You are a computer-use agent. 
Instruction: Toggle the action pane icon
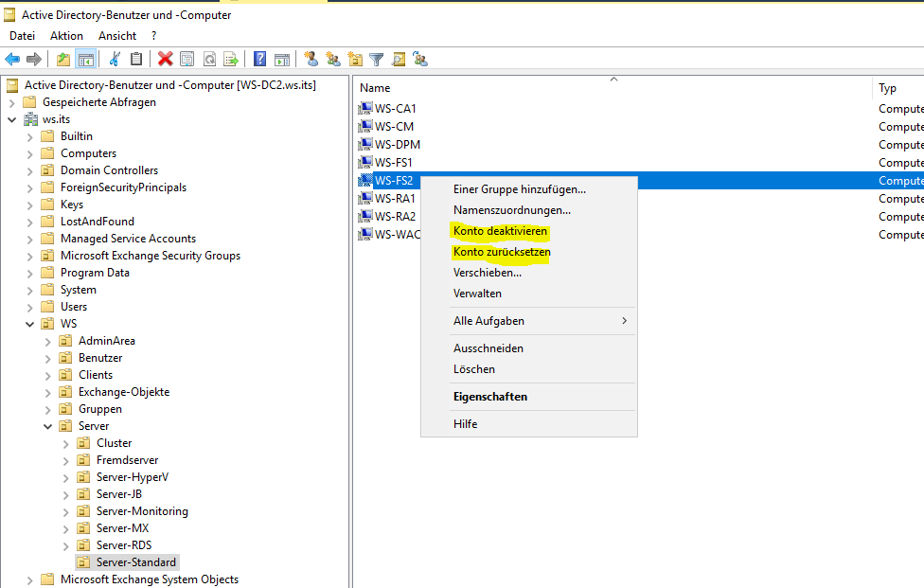282,59
